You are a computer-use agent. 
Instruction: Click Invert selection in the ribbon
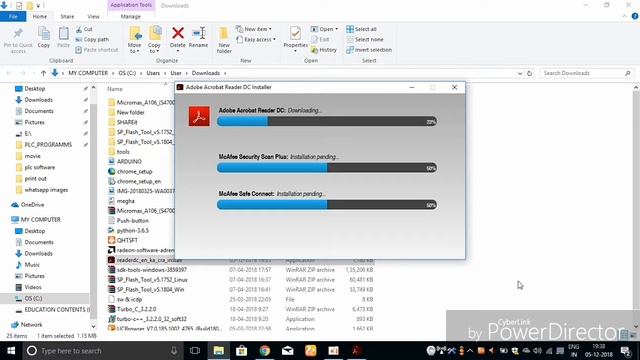tap(369, 50)
